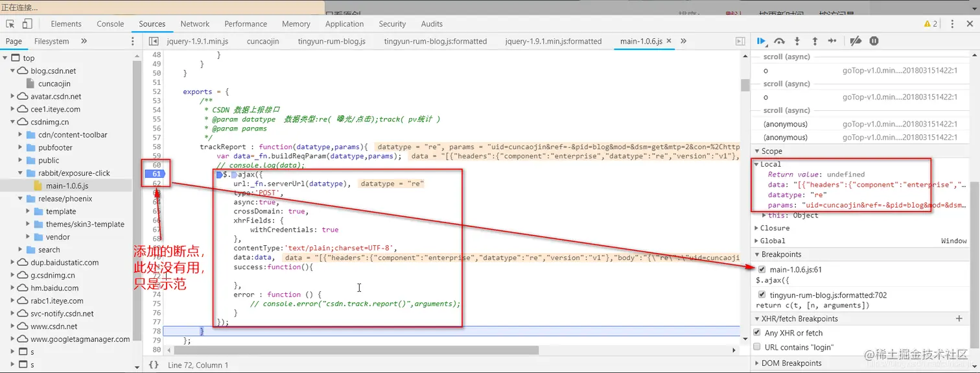
Task: Add an XHR/fetch breakpoint with plus icon
Action: click(x=959, y=319)
